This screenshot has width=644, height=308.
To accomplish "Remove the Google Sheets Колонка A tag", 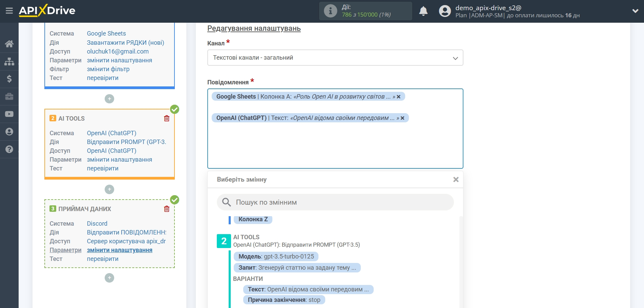I will 399,97.
